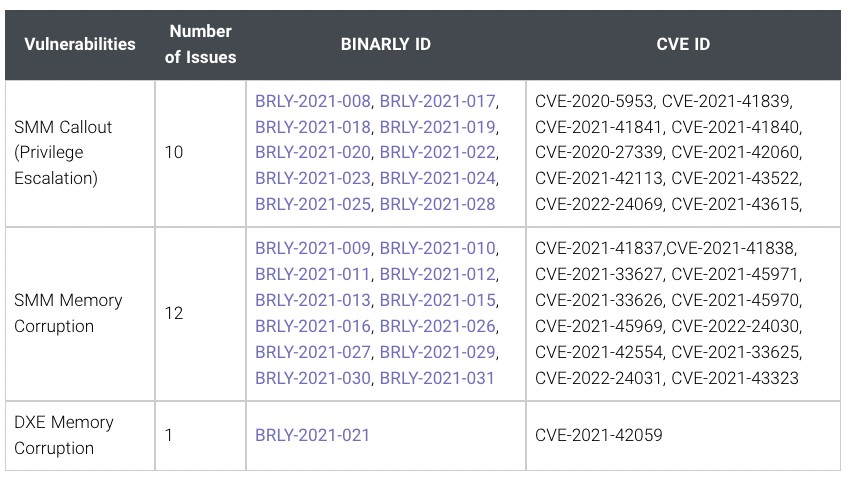Open the BRLY-2021-029 advisory
848x478 pixels.
pos(437,352)
